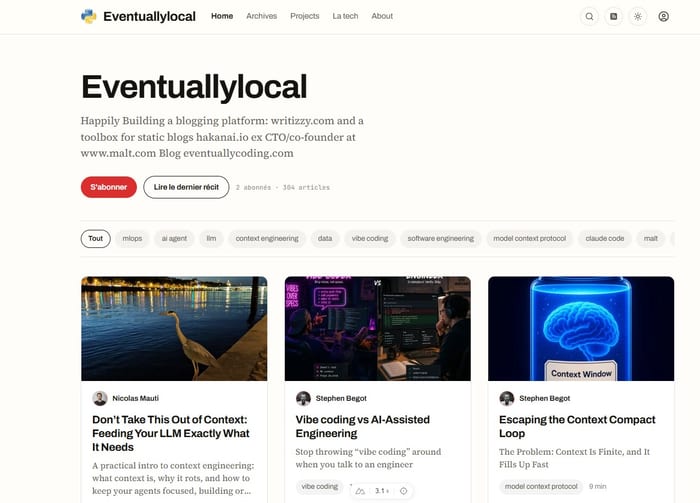Click the 3.1 value in floating toolbar
Image resolution: width=700 pixels, height=503 pixels.
pyautogui.click(x=382, y=491)
